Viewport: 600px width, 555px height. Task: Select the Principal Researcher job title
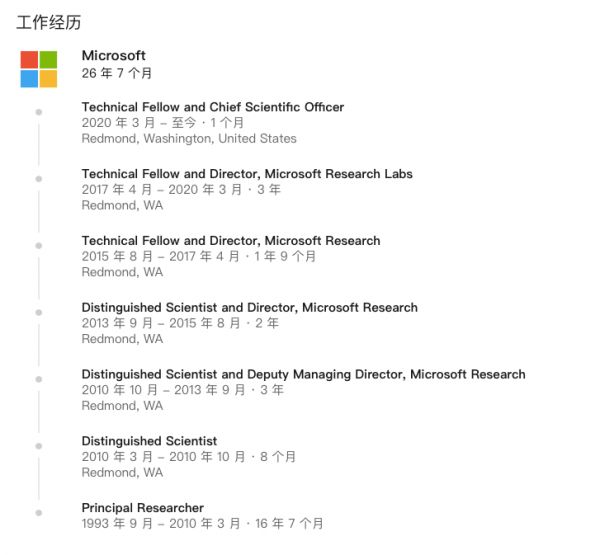142,508
